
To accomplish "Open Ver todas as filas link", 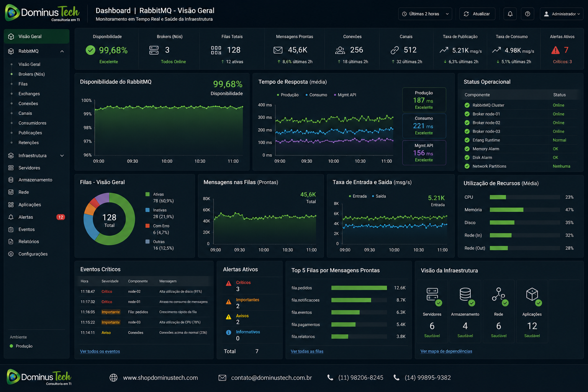I will [x=307, y=351].
